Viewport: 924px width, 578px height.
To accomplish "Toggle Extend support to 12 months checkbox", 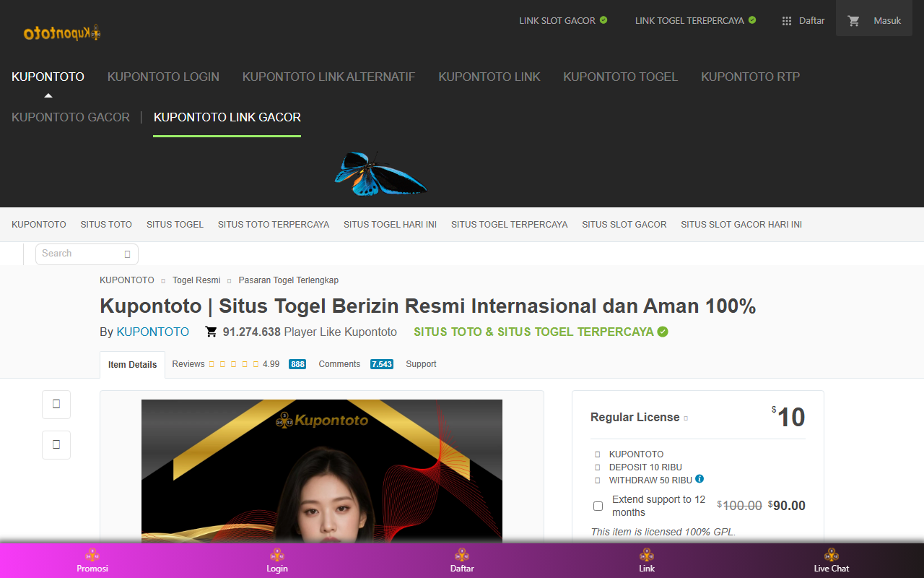I will coord(598,506).
